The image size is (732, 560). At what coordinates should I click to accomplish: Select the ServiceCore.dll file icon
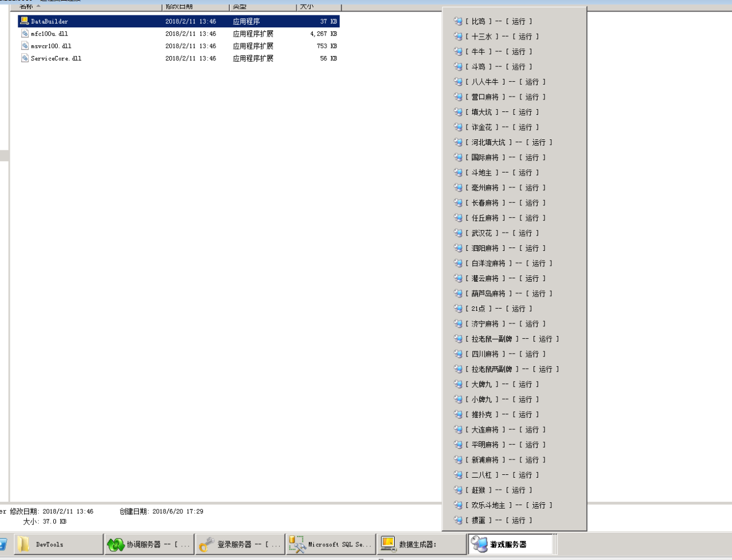(25, 58)
